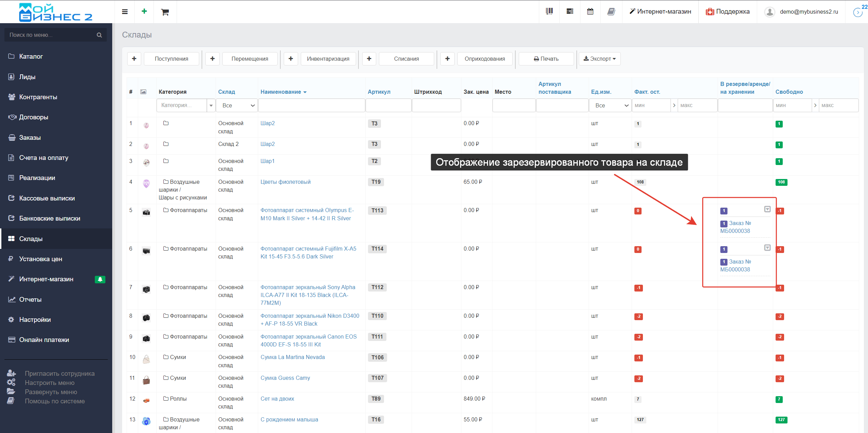Viewport: 868px width, 433px height.
Task: Click the Инвентаризация button
Action: tap(328, 59)
